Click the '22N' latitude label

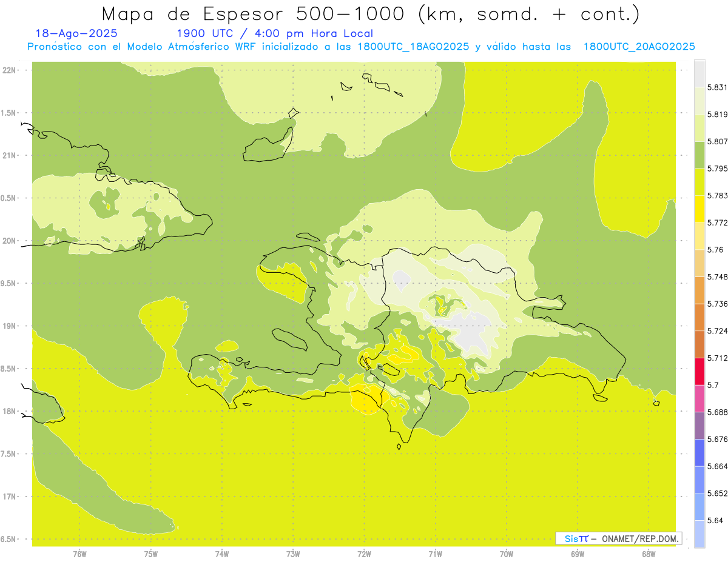pos(9,70)
